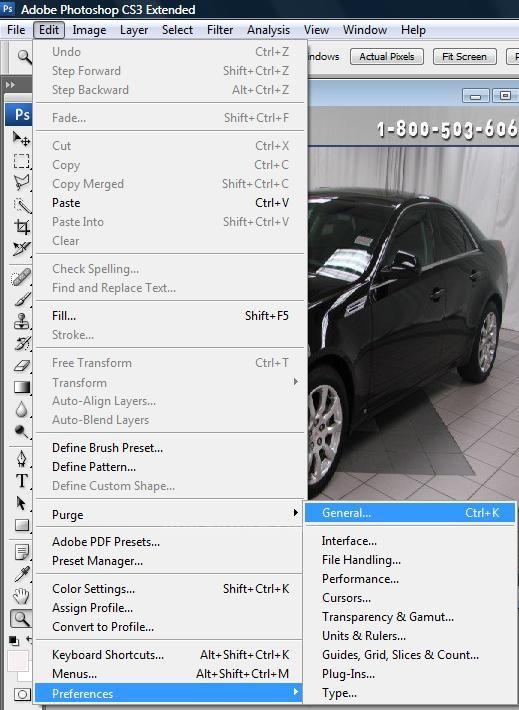This screenshot has height=710, width=519.
Task: Open the Select menu
Action: (178, 30)
